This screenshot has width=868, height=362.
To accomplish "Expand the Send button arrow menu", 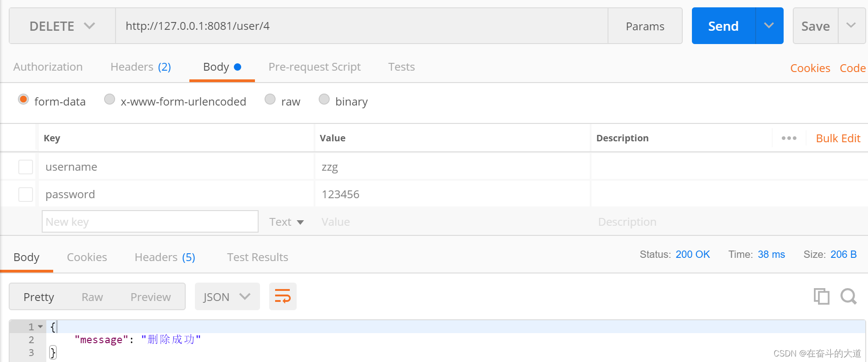I will point(769,26).
